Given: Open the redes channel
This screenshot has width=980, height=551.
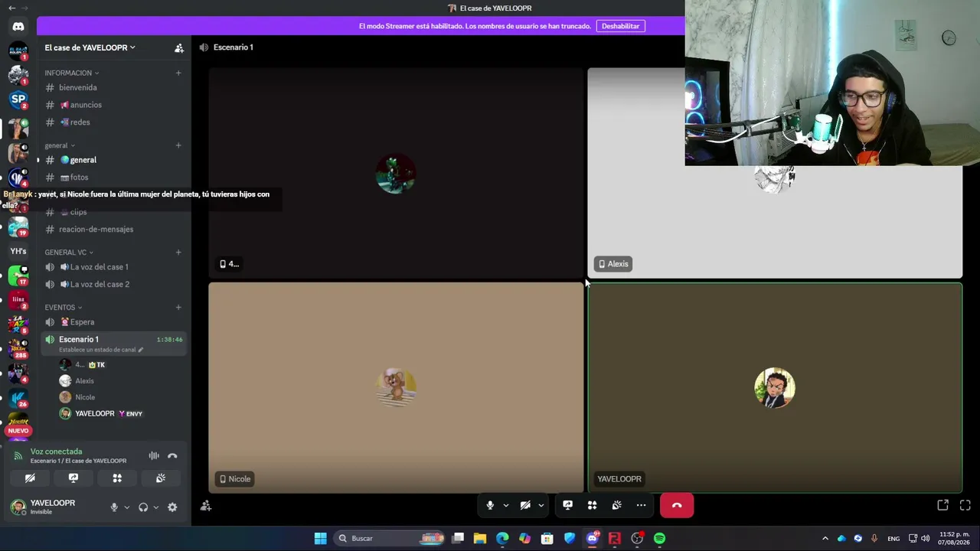Looking at the screenshot, I should tap(113, 122).
